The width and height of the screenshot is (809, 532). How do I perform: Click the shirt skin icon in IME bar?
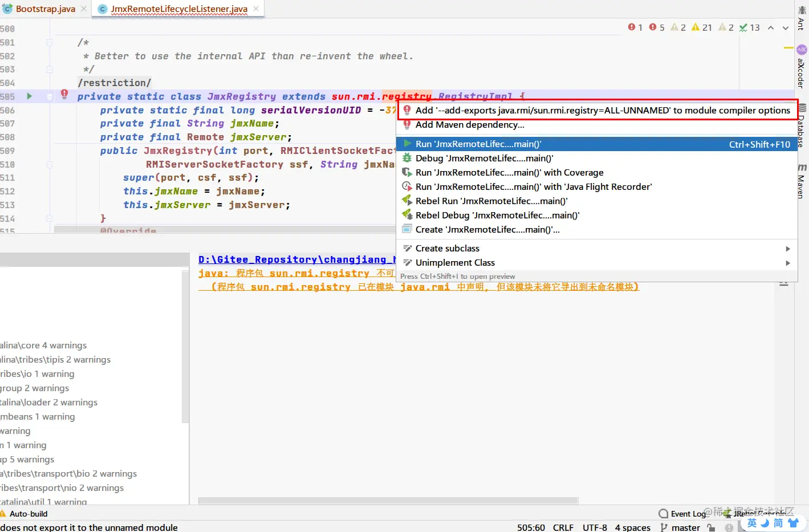point(793,523)
